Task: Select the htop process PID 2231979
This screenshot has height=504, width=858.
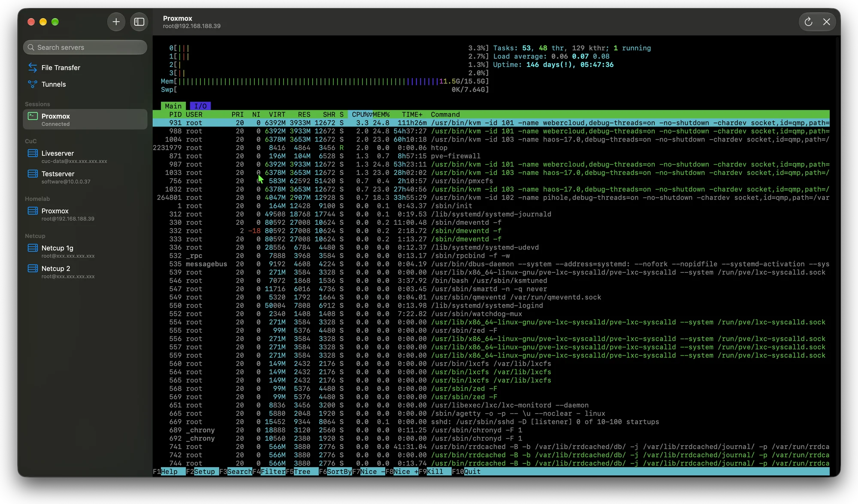Action: [491, 148]
